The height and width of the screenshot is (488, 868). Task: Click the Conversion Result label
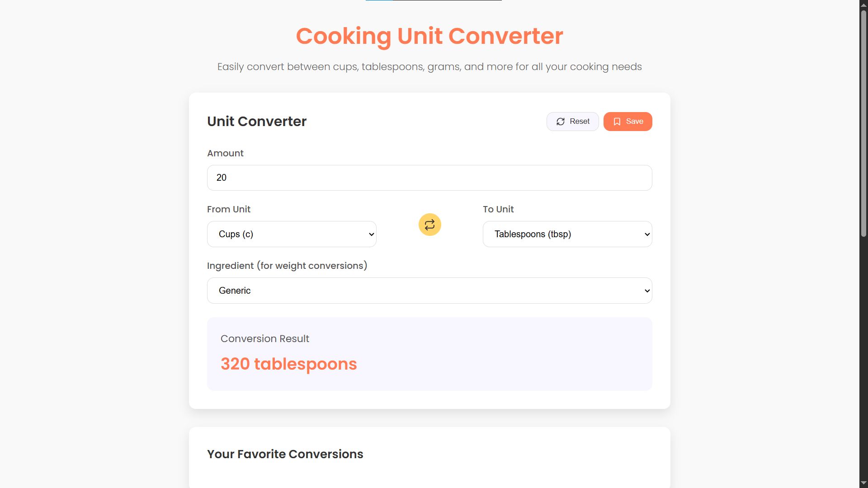point(264,339)
